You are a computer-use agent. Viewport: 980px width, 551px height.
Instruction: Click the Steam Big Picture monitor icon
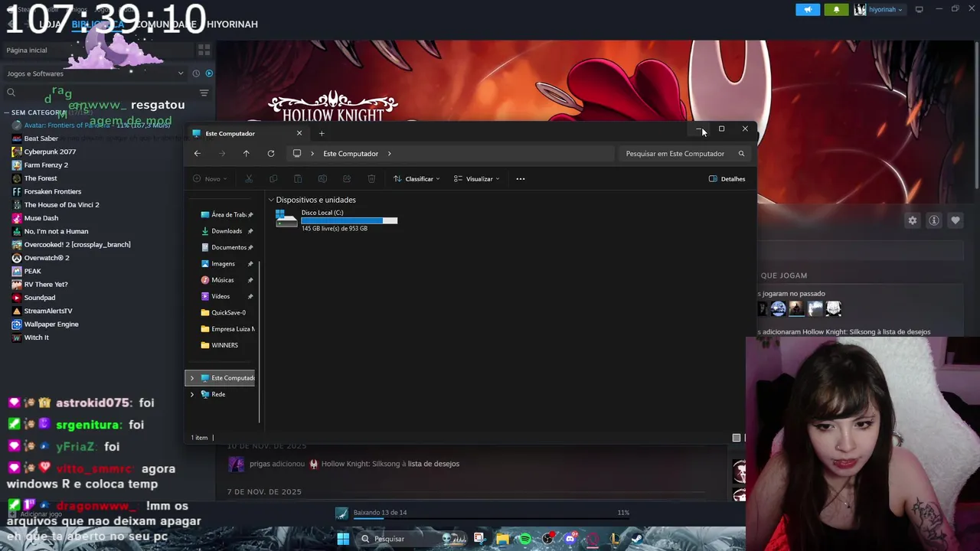919,9
